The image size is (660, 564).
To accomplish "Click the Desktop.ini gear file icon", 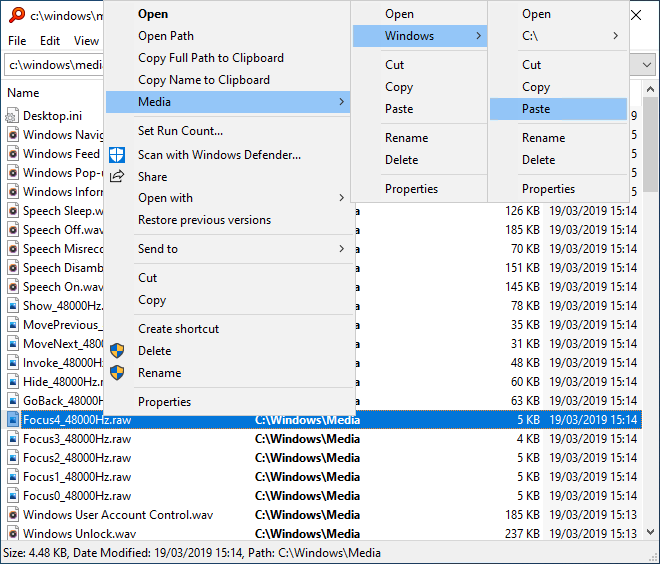I will (13, 116).
